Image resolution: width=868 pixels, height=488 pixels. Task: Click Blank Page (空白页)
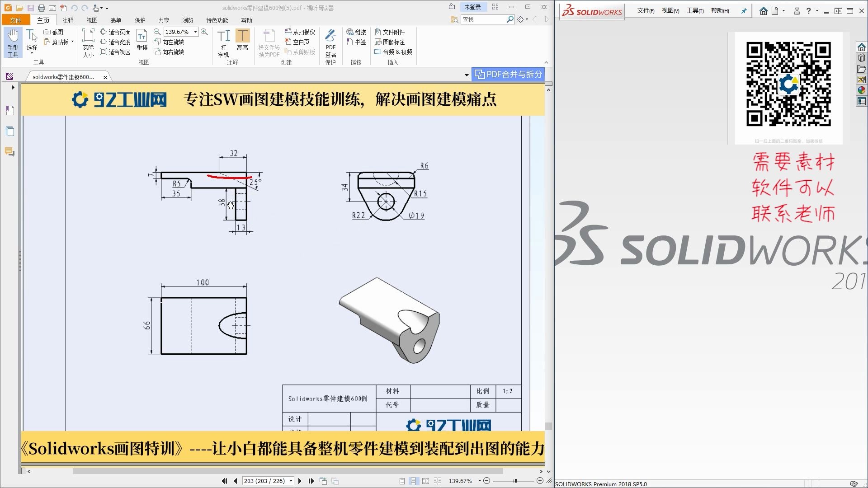tap(297, 42)
